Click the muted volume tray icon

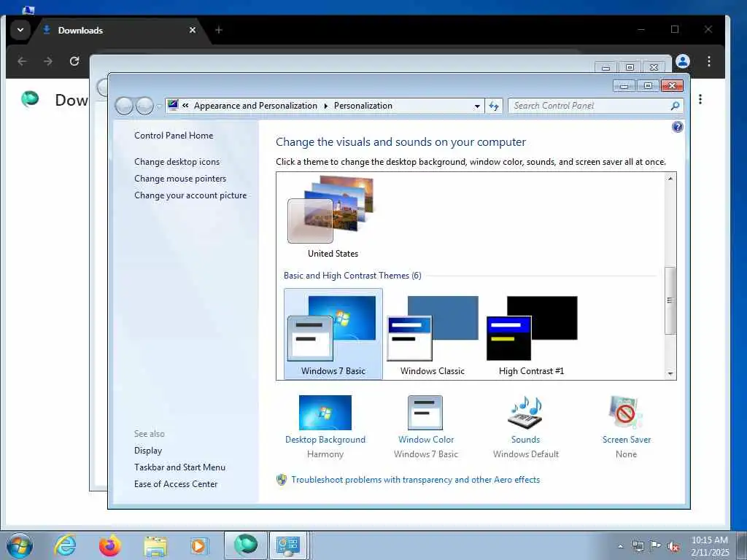(673, 547)
